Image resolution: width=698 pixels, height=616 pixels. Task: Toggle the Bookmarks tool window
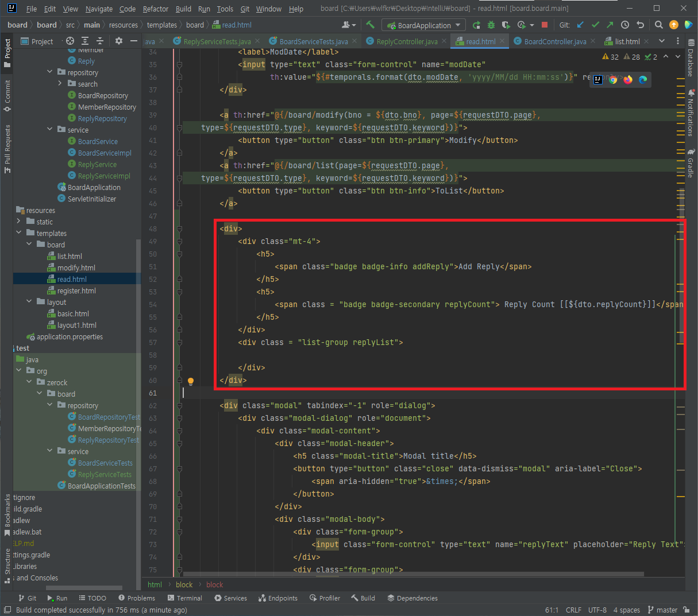pos(7,514)
